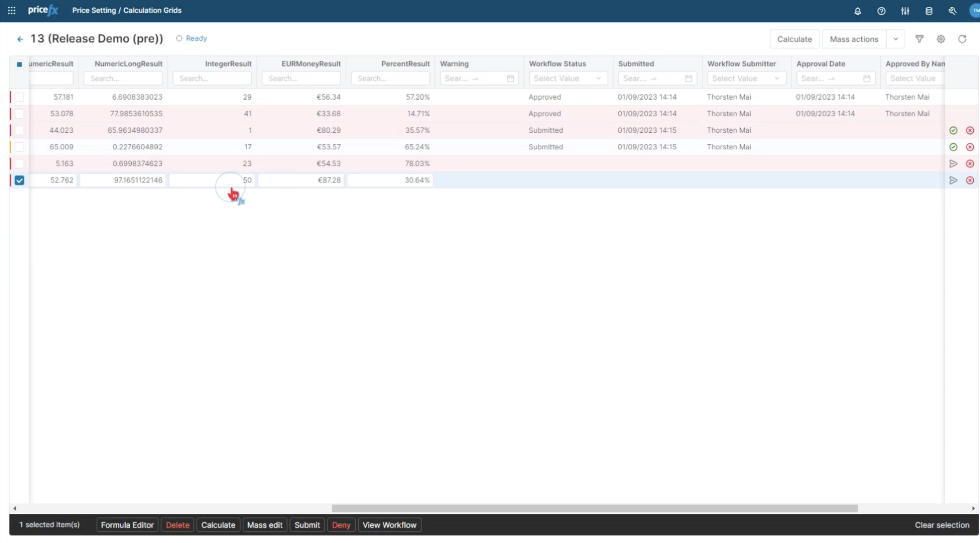Open Workflow Submitter Select Value dropdown

click(746, 78)
